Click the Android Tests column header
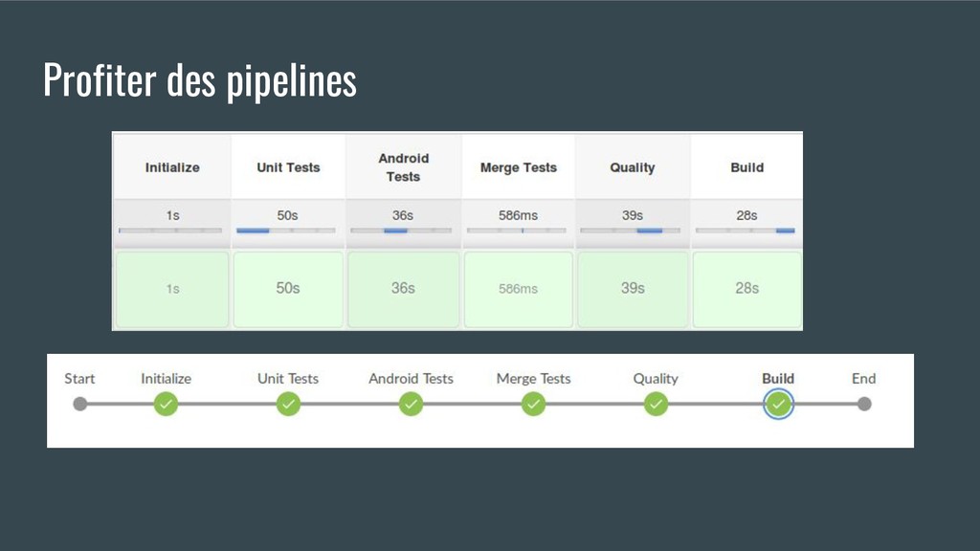Screen dimensions: 980x551 (403, 167)
